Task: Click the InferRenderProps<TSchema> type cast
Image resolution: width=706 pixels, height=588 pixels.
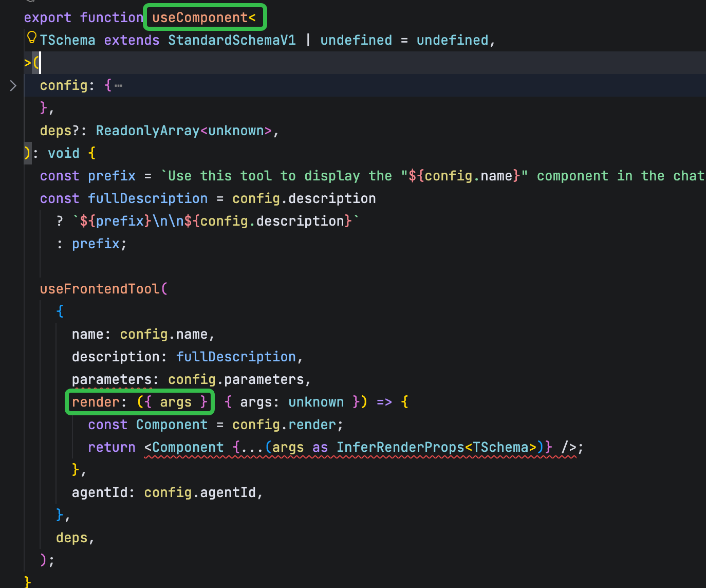Action: (x=437, y=447)
